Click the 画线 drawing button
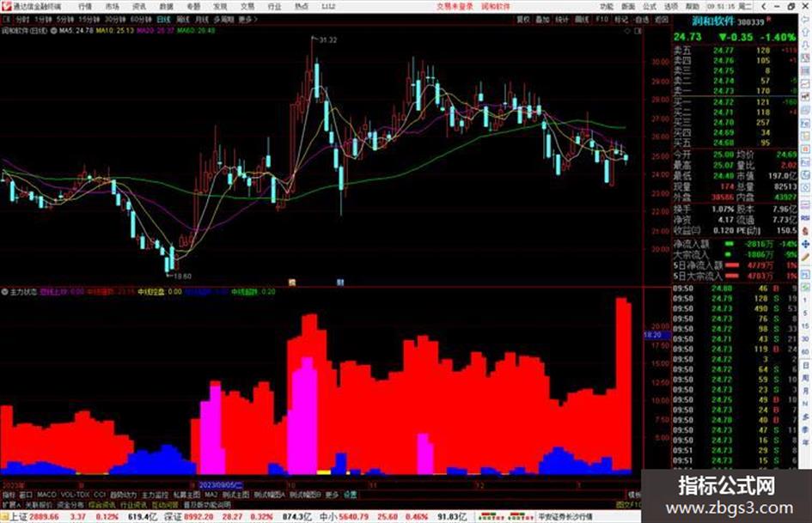 click(582, 19)
